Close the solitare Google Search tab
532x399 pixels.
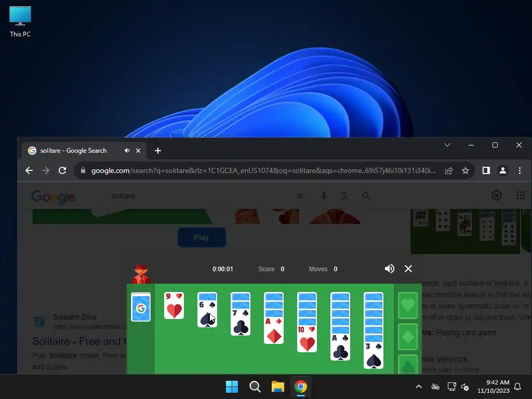[138, 151]
